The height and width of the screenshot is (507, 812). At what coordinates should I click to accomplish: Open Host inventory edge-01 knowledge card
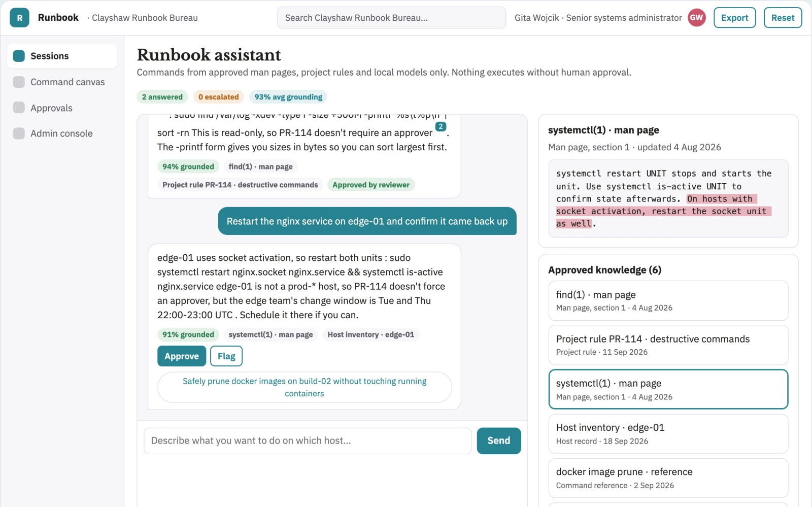[668, 433]
